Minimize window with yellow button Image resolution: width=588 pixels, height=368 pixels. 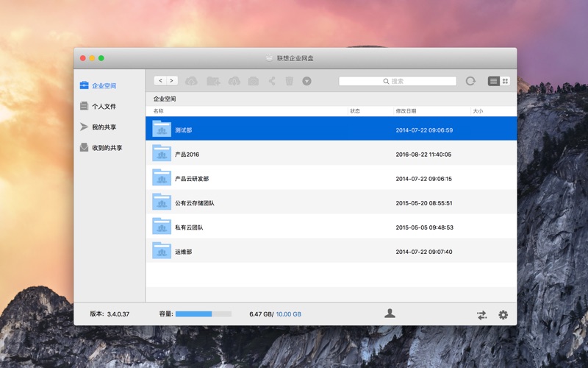coord(92,58)
